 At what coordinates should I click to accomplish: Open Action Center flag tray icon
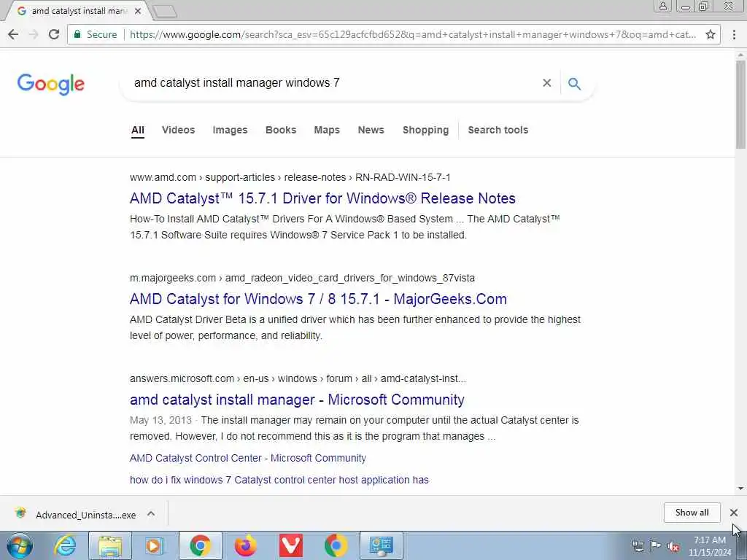pyautogui.click(x=656, y=546)
